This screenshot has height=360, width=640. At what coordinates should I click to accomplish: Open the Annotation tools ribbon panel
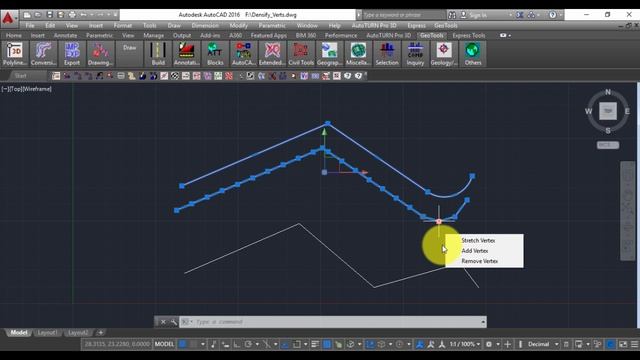(186, 53)
